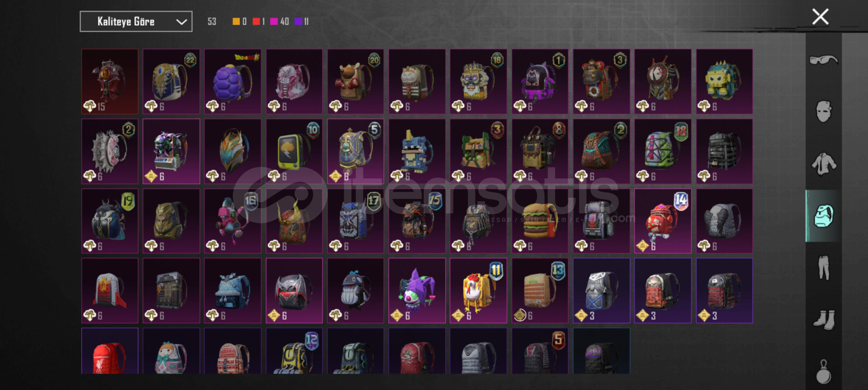
Task: Open the glasses category icon
Action: coord(823,60)
